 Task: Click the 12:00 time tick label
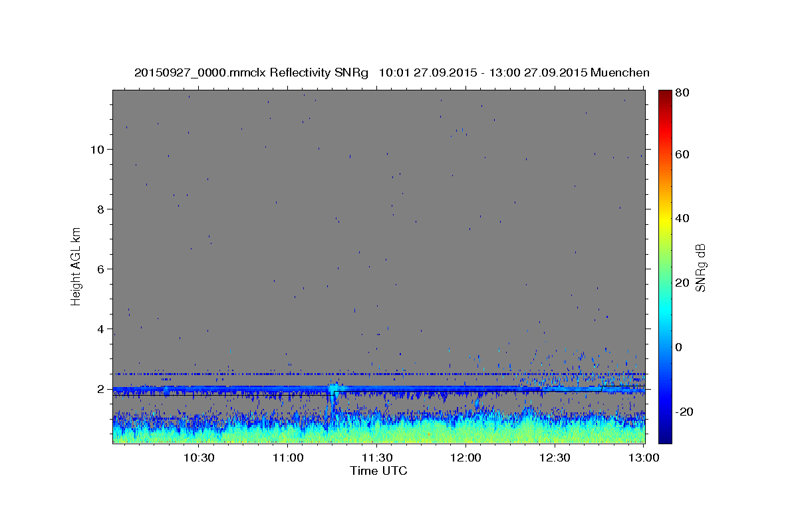(x=466, y=458)
